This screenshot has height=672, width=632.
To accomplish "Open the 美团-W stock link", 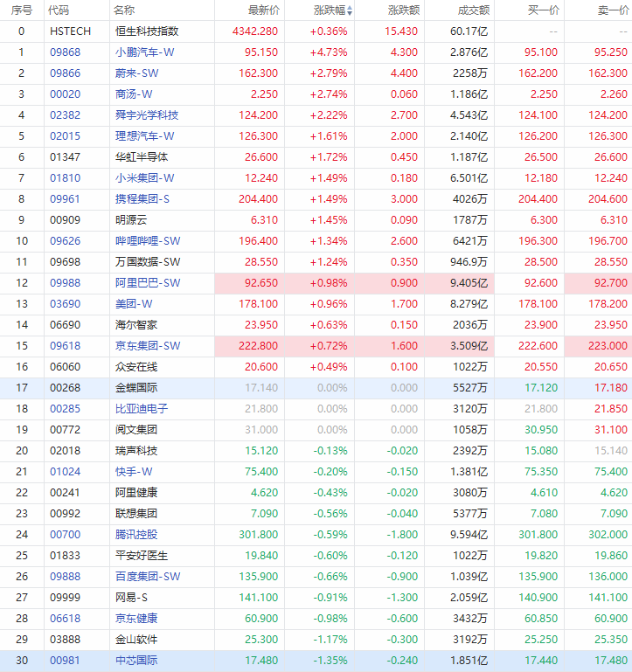I will (x=134, y=304).
